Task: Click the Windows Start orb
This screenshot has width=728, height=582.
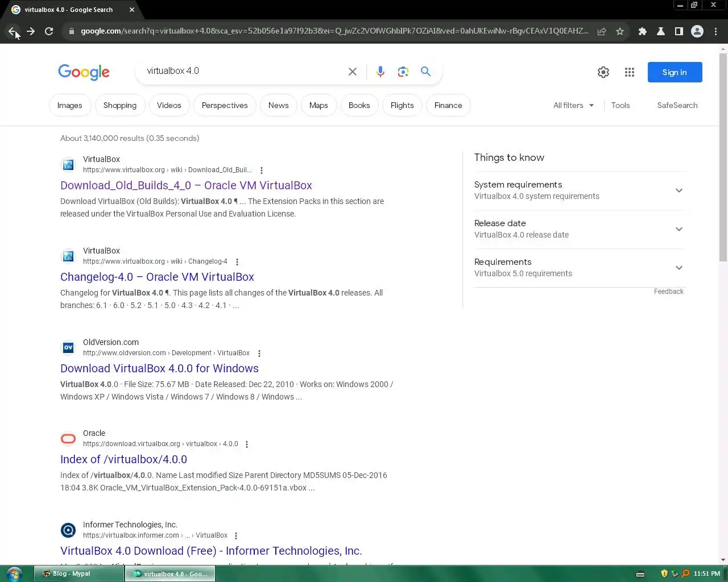Action: click(x=14, y=573)
